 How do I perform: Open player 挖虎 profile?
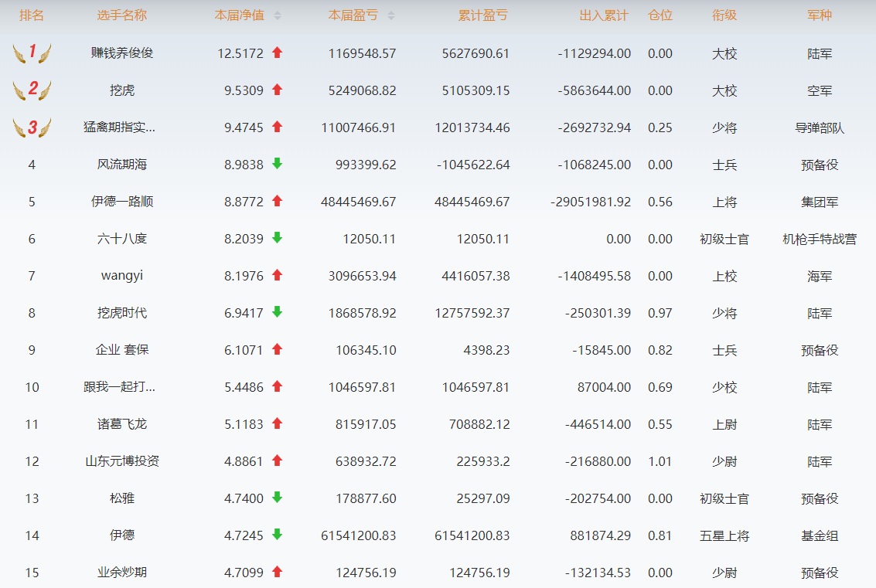[x=122, y=90]
